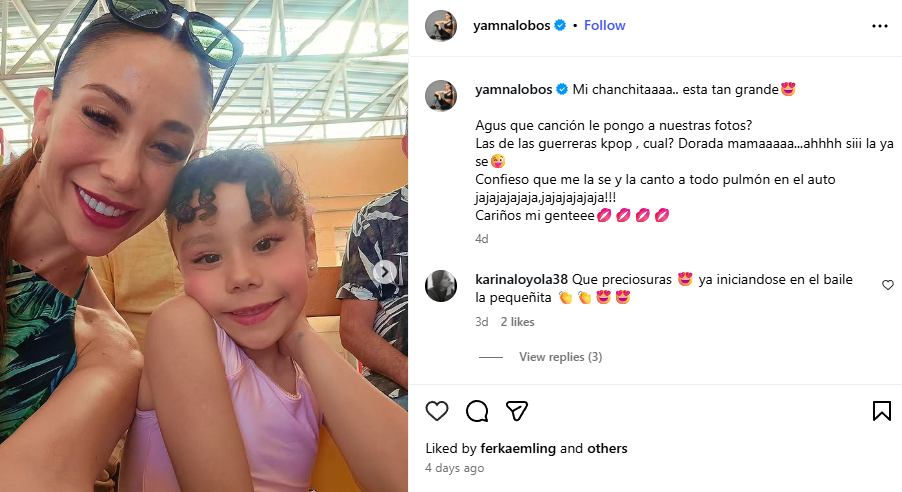
Task: Open karinaloyola38's profile picture
Action: (x=441, y=285)
